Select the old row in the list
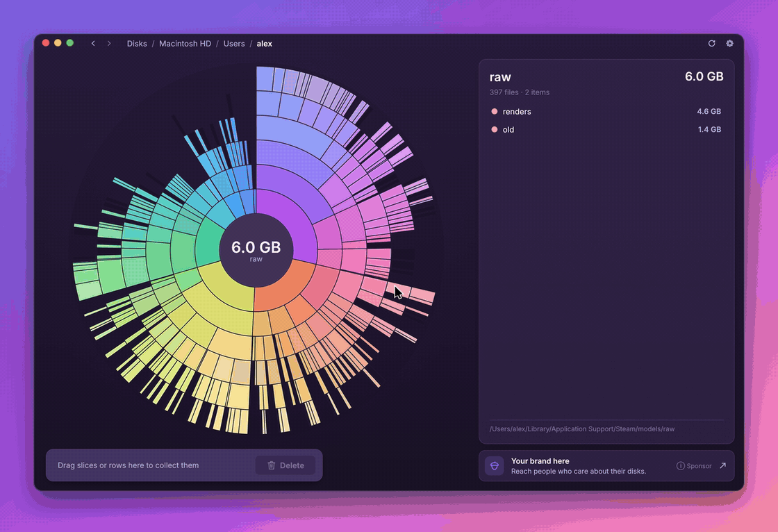 click(606, 129)
